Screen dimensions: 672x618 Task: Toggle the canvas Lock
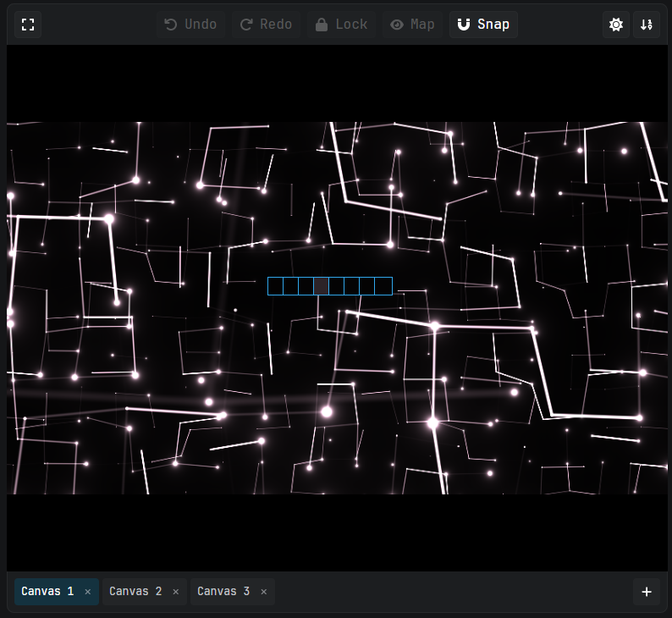coord(342,25)
